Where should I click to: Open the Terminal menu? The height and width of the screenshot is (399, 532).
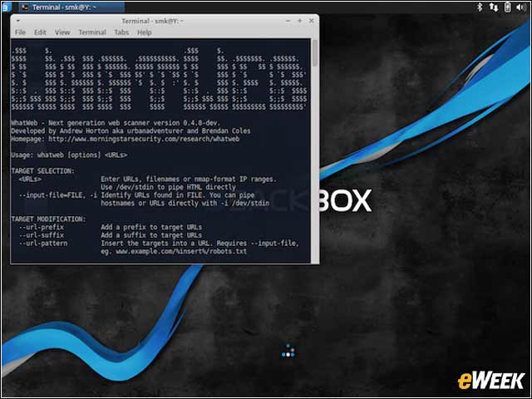click(92, 32)
